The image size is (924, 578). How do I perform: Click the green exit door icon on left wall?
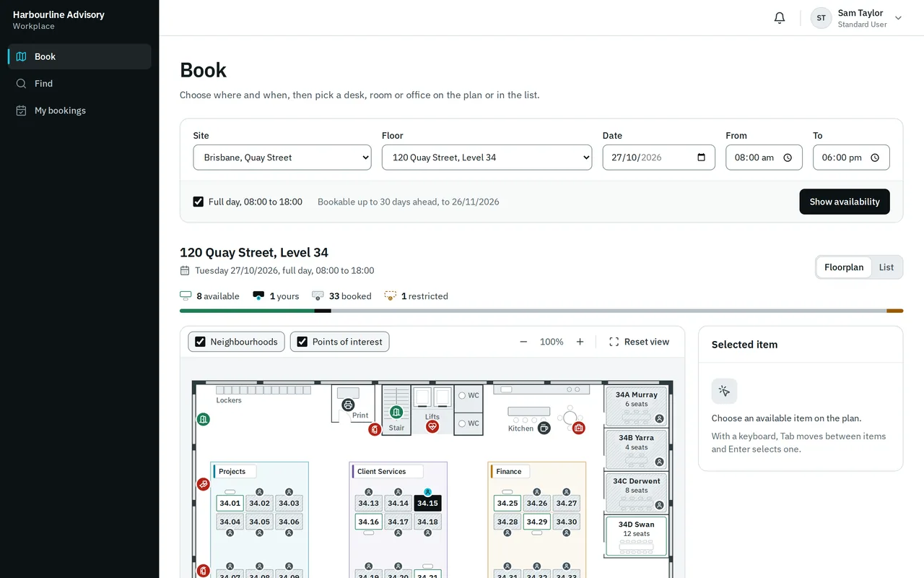point(204,419)
